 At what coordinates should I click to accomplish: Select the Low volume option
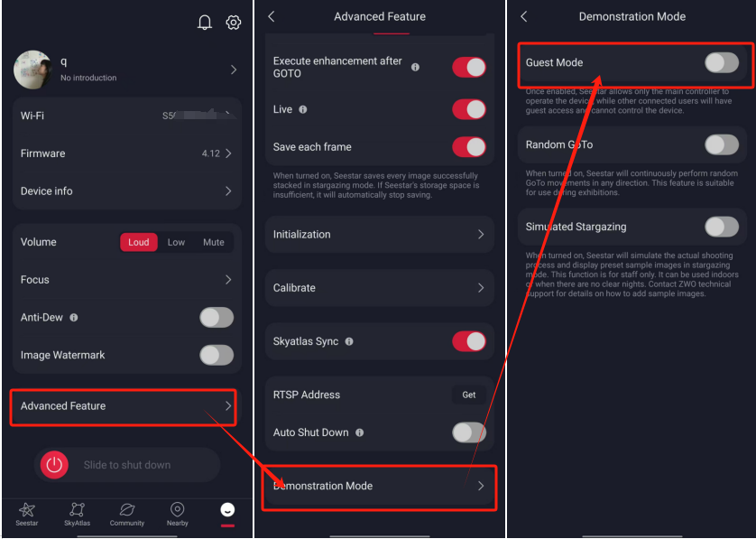176,242
